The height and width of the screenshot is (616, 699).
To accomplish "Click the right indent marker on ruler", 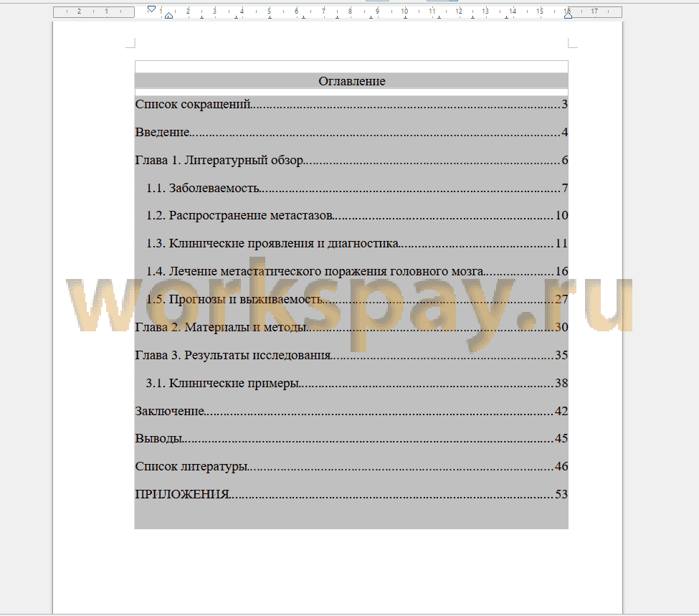I will [x=568, y=16].
